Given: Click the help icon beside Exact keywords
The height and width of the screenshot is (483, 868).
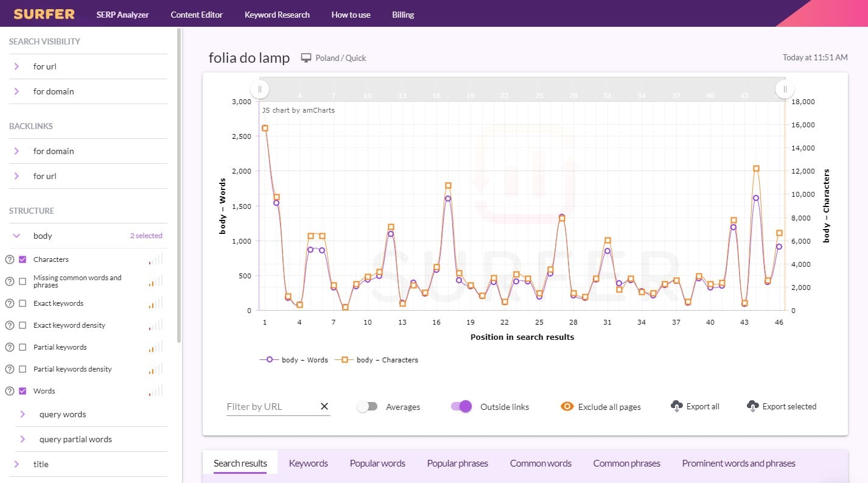Looking at the screenshot, I should click(10, 303).
